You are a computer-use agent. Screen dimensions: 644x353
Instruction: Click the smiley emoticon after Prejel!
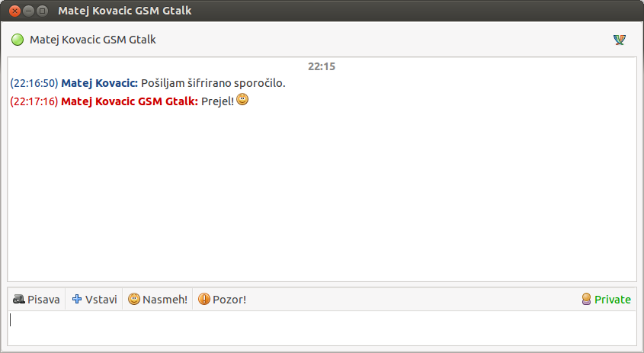(x=242, y=99)
